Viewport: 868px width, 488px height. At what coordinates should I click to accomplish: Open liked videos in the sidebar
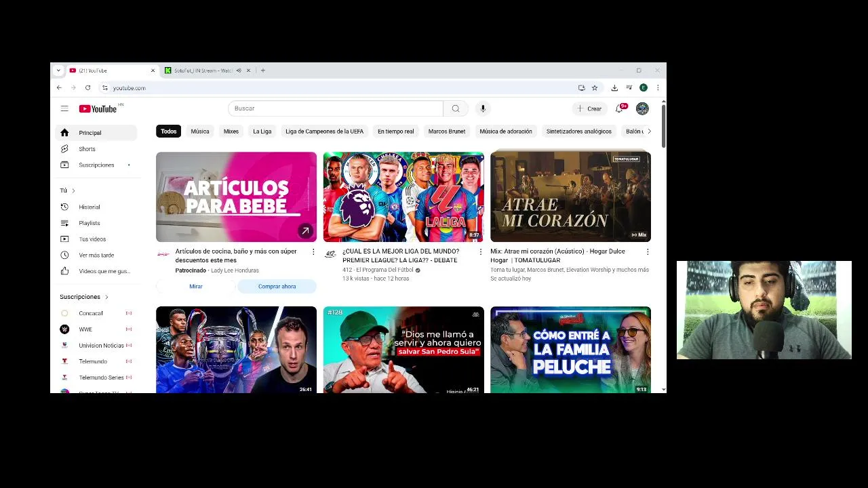tap(96, 271)
